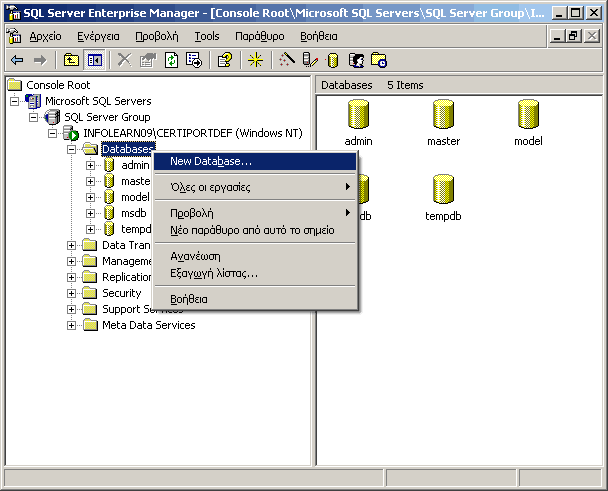Click the Back arrow toolbar icon
Viewport: 608px width, 491px height.
[17, 60]
